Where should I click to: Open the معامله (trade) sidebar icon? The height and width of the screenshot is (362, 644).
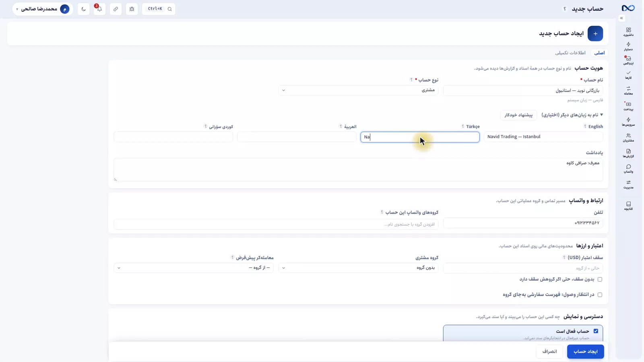(628, 90)
